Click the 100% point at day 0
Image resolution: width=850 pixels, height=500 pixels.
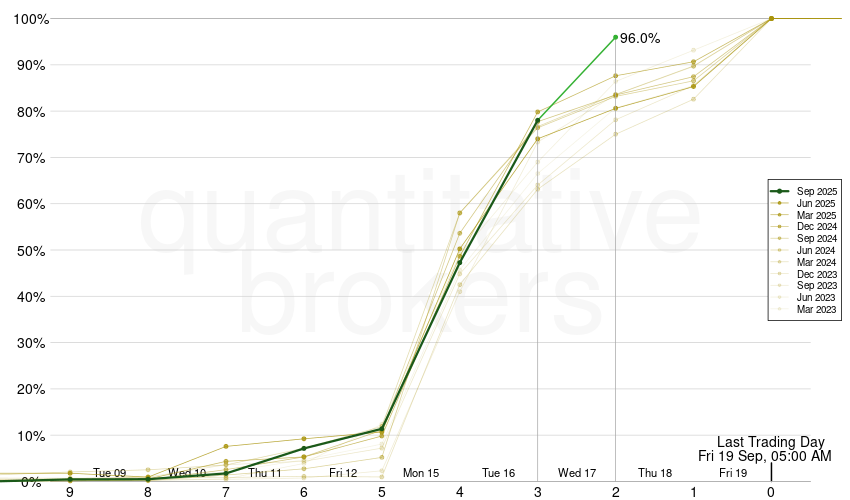pyautogui.click(x=771, y=18)
